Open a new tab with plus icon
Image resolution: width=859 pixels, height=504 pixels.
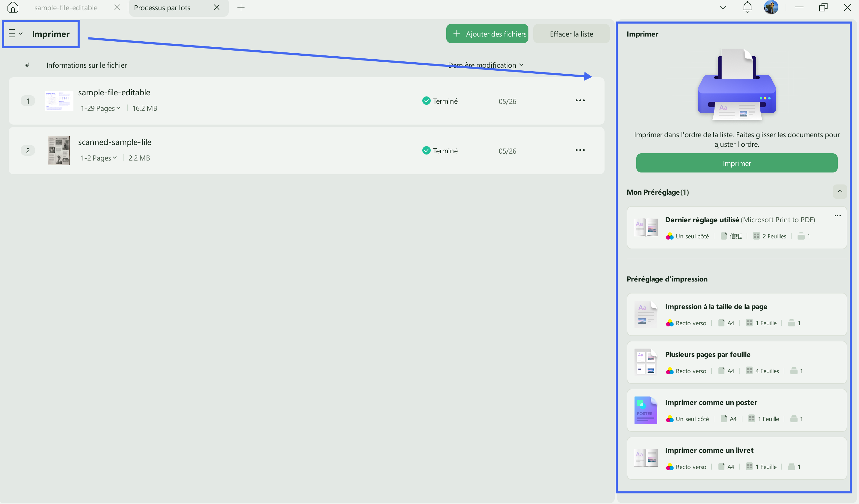(241, 7)
